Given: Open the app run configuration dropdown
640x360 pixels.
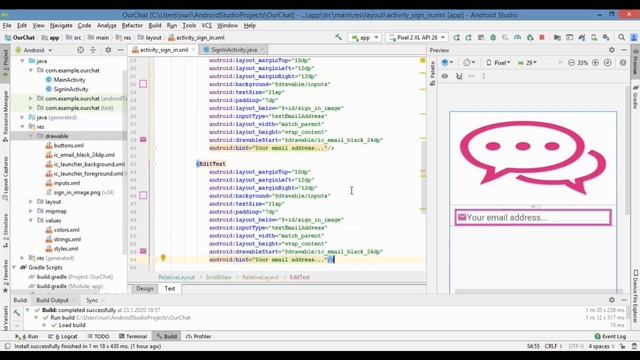Looking at the screenshot, I should 365,38.
